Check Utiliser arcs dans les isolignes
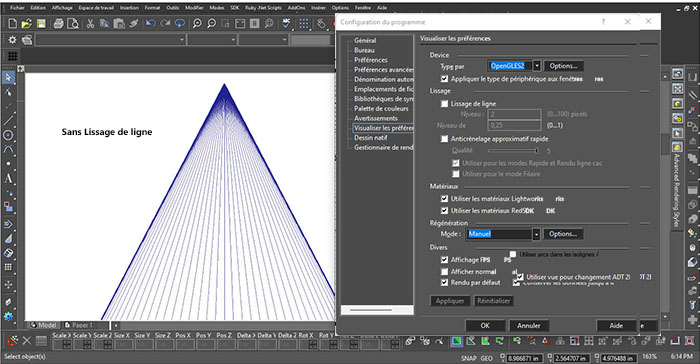700x364 pixels. [x=513, y=254]
